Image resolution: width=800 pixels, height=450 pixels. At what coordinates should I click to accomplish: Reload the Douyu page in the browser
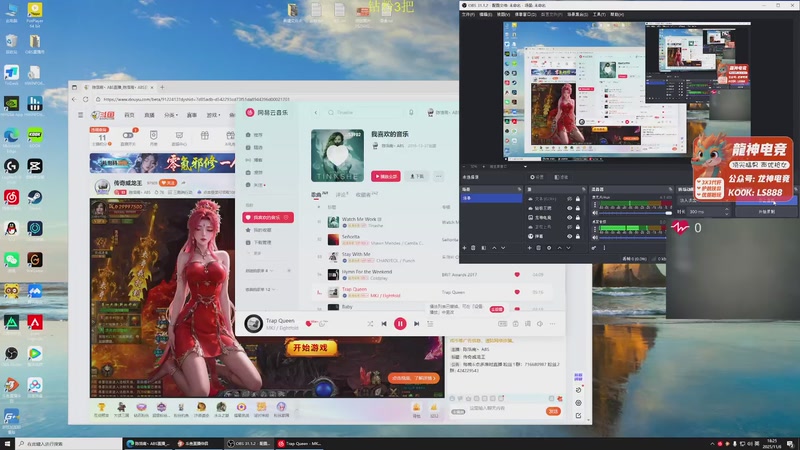[86, 99]
